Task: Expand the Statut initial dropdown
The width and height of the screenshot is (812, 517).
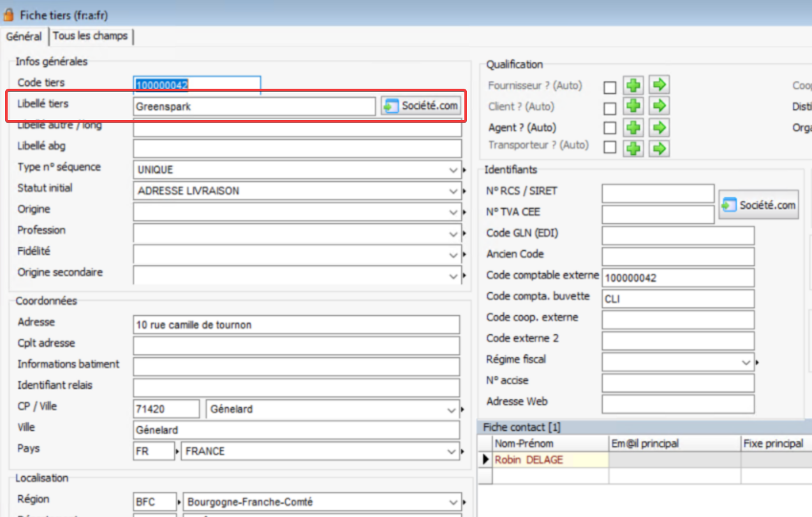Action: 453,191
